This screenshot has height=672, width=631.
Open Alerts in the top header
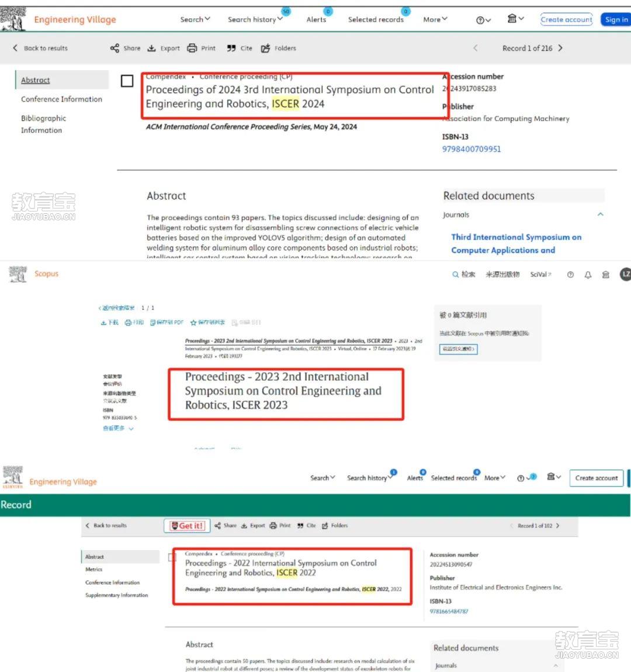pyautogui.click(x=316, y=19)
